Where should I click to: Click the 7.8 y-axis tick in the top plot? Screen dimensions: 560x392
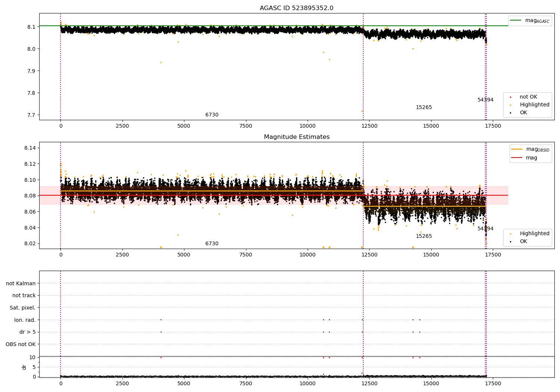(x=31, y=93)
